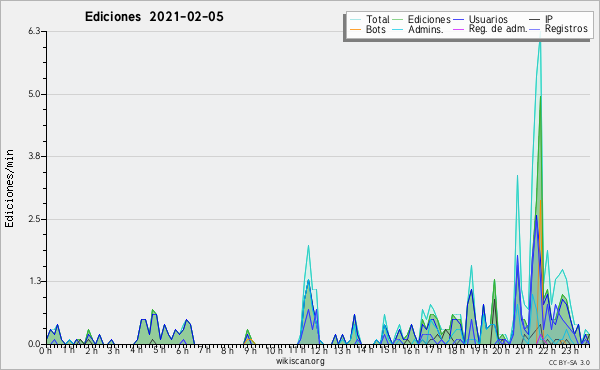The height and width of the screenshot is (370, 600).
Task: Click the chart title 'Ediciones 2021-02-05'
Action: pyautogui.click(x=154, y=17)
